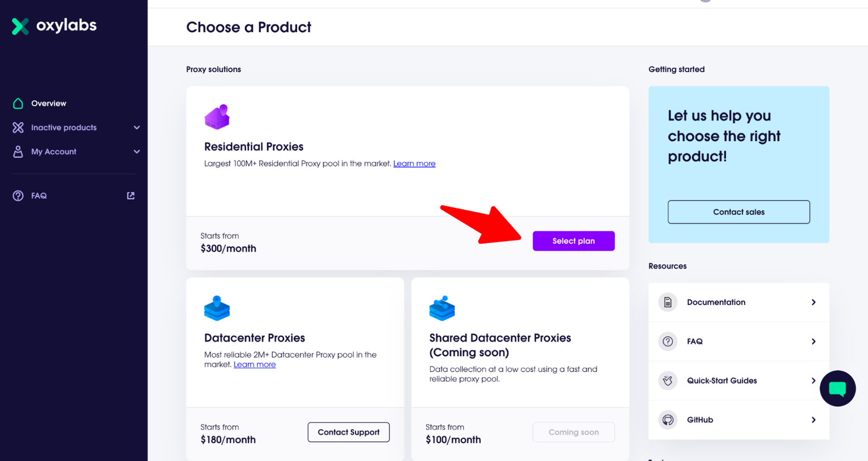Screen dimensions: 868x461
Task: Open the FAQ resource row
Action: 738,342
